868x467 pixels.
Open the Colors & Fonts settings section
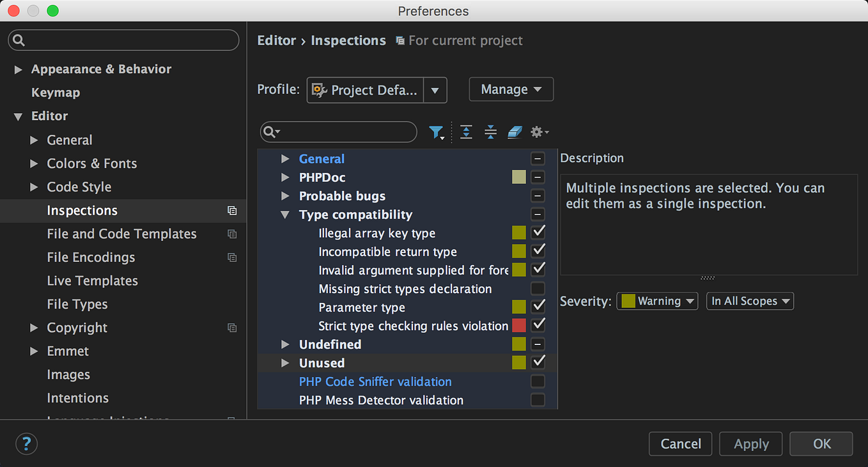click(91, 164)
